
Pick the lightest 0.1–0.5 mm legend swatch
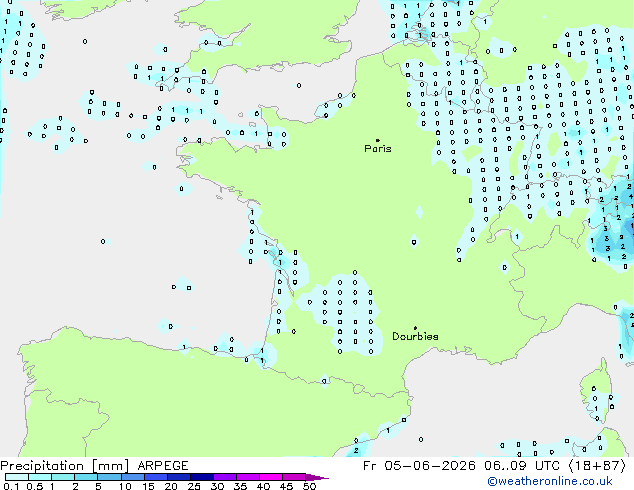pyautogui.click(x=17, y=477)
